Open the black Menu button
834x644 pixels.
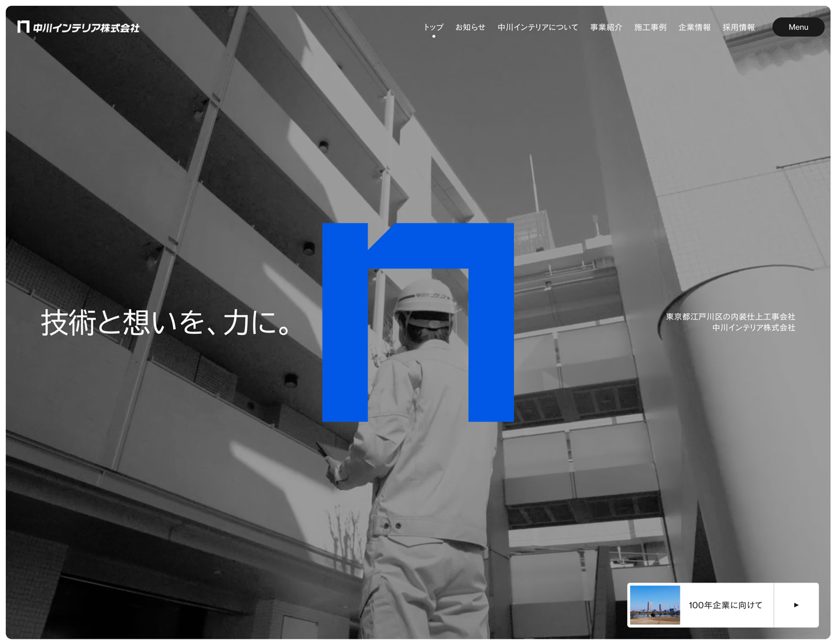click(x=798, y=27)
